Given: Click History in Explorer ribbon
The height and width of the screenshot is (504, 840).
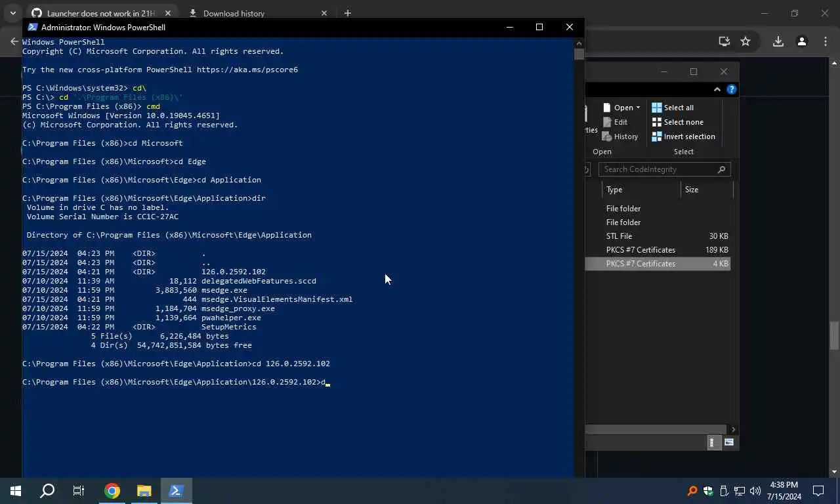Looking at the screenshot, I should tap(619, 136).
